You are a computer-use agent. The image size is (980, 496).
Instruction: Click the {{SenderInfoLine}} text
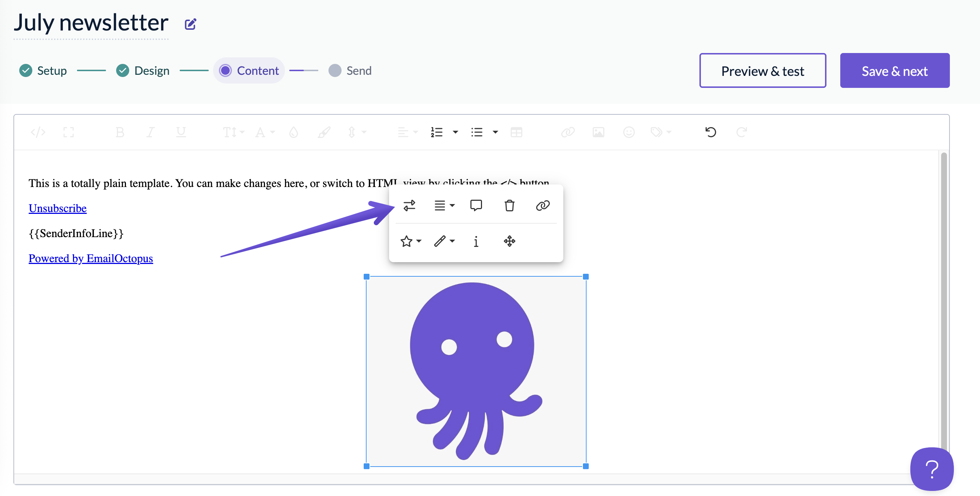click(76, 233)
